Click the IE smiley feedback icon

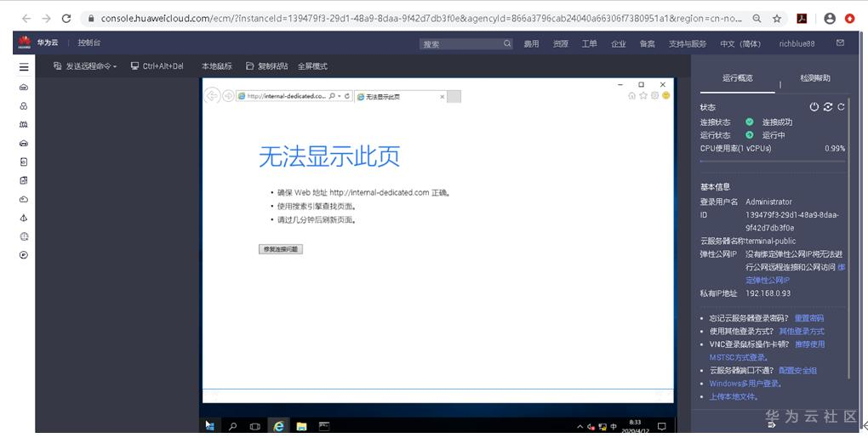pyautogui.click(x=666, y=95)
